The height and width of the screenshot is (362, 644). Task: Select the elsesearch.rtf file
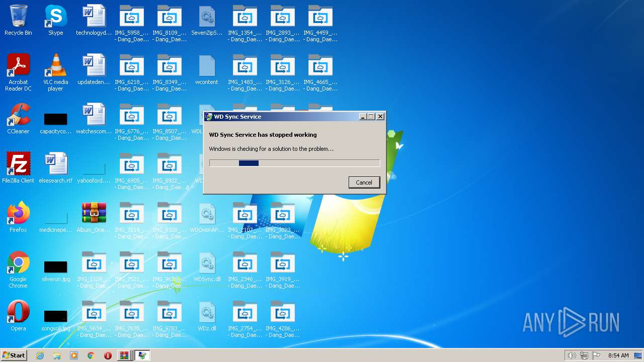pos(56,168)
